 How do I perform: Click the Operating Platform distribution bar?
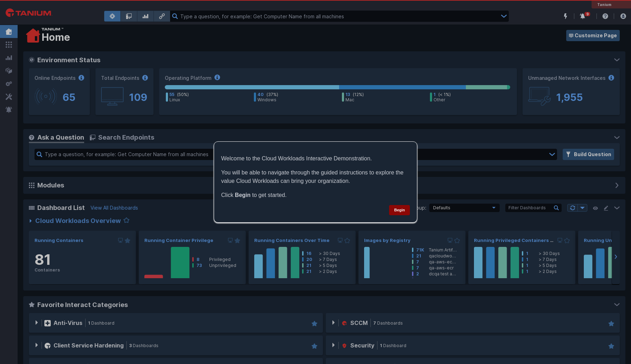(337, 87)
